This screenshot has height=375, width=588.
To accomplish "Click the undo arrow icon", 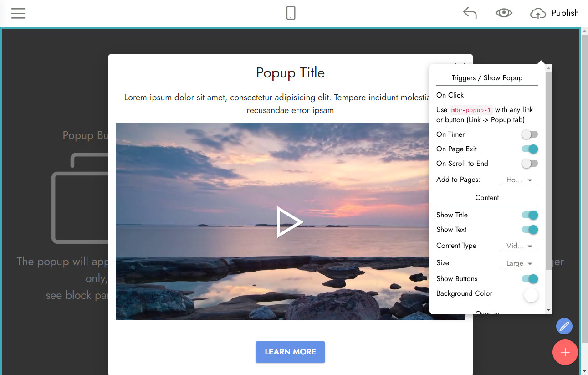I will 470,13.
